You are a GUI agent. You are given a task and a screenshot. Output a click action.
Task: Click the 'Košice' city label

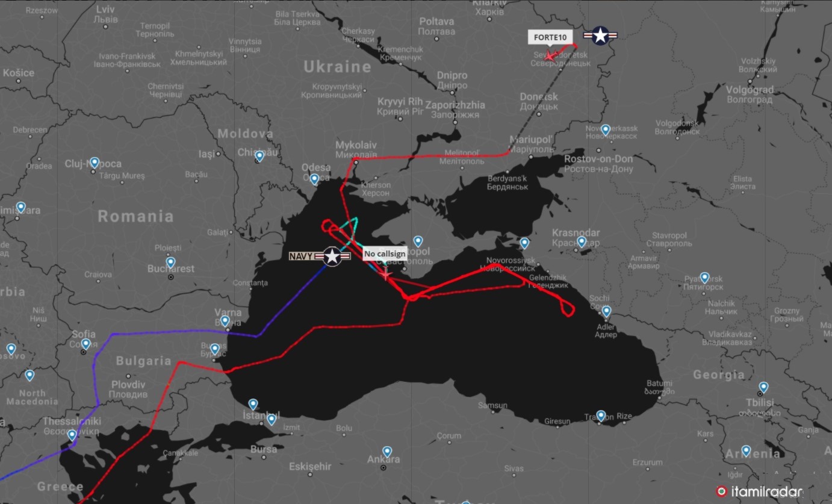click(19, 73)
